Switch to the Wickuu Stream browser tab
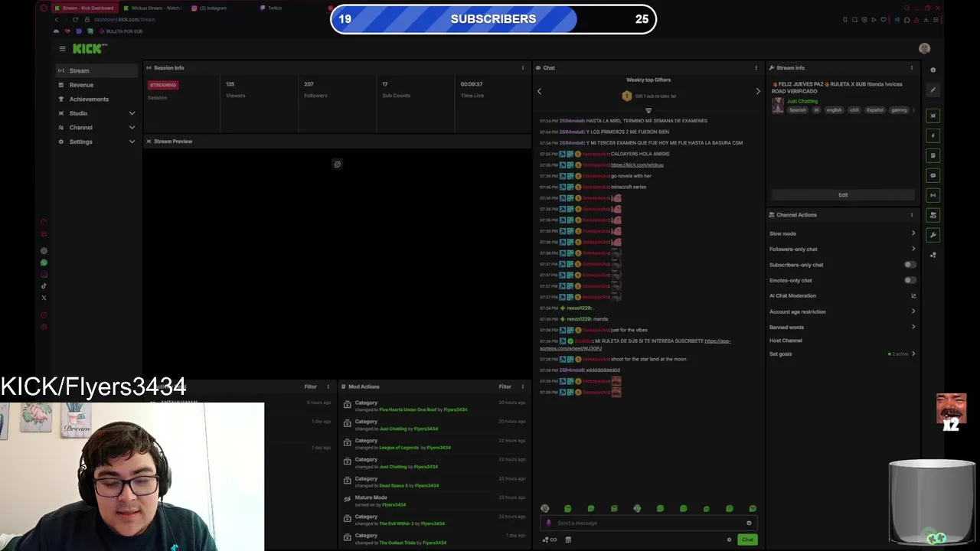The width and height of the screenshot is (980, 551). 152,8
